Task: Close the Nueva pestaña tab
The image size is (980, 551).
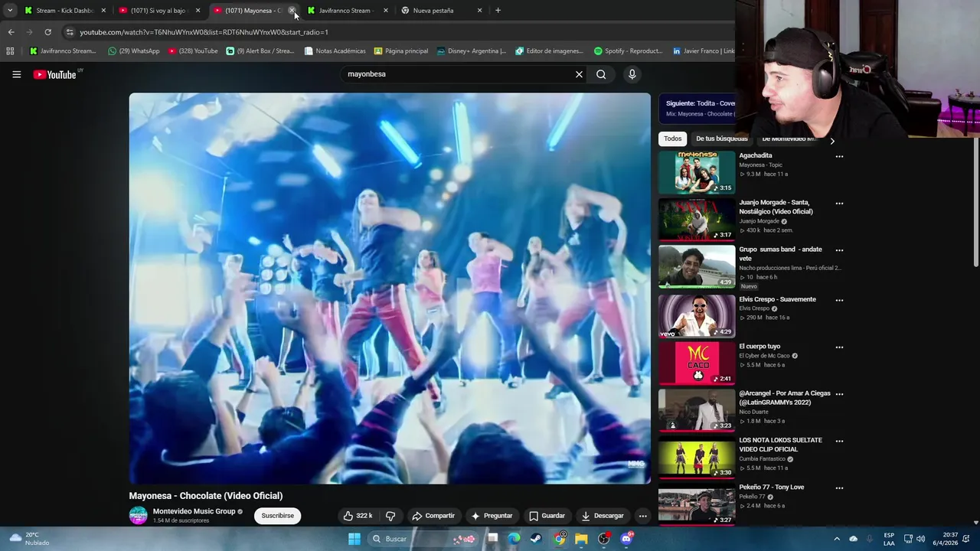Action: 479,11
